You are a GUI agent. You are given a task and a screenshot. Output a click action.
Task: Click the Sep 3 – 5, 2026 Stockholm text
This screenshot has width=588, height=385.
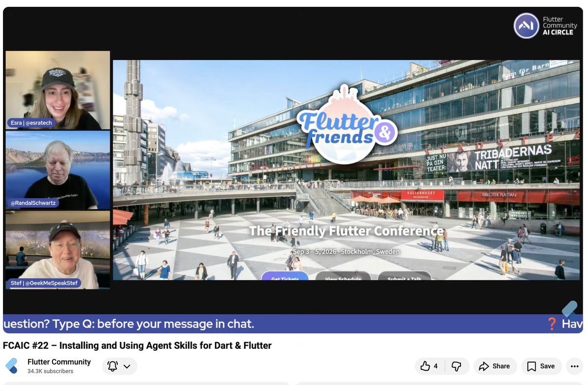click(x=346, y=252)
